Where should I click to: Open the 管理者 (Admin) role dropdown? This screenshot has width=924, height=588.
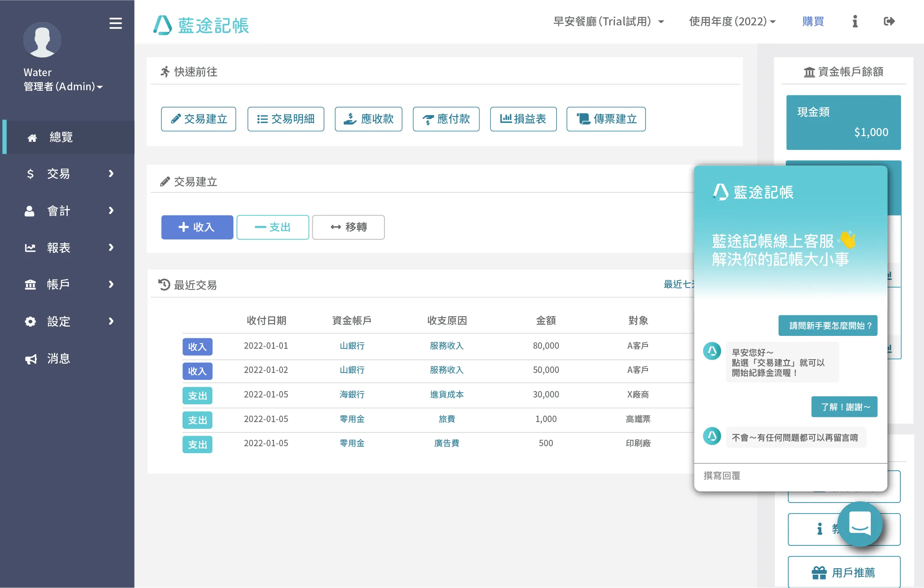tap(63, 87)
